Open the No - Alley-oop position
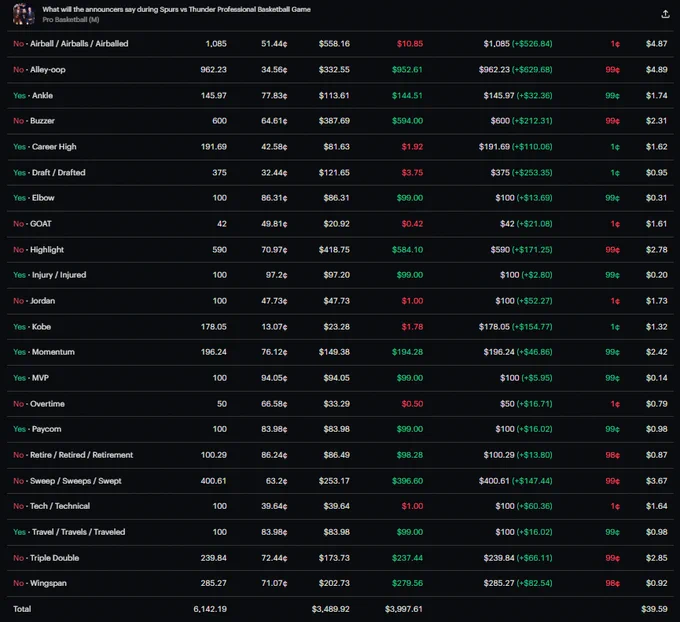The width and height of the screenshot is (680, 622). tap(340, 70)
